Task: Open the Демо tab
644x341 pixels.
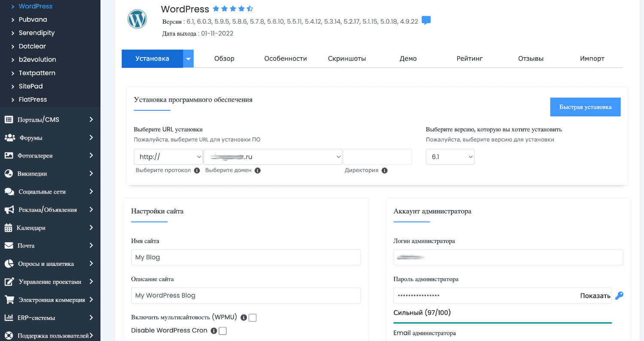Action: pyautogui.click(x=408, y=59)
